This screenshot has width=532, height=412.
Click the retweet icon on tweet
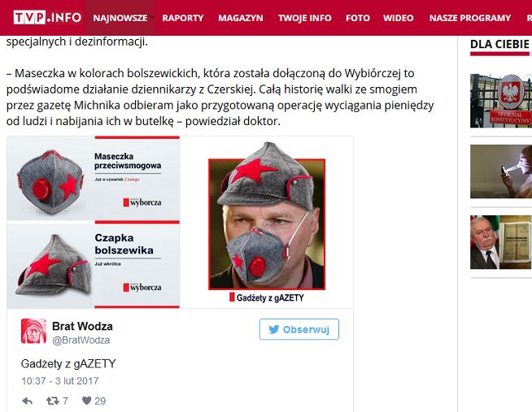pyautogui.click(x=53, y=401)
